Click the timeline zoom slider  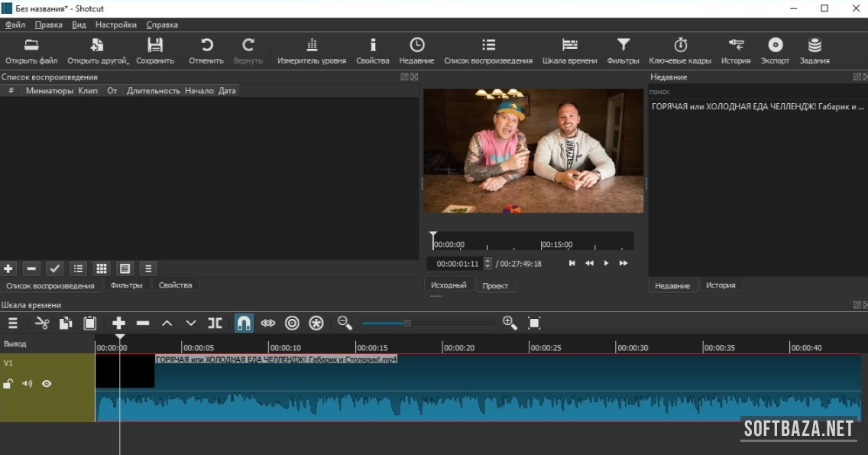[407, 323]
